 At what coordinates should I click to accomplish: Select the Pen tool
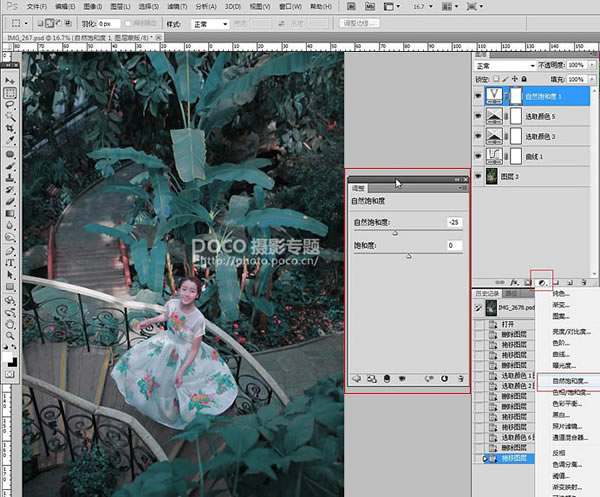[10, 251]
